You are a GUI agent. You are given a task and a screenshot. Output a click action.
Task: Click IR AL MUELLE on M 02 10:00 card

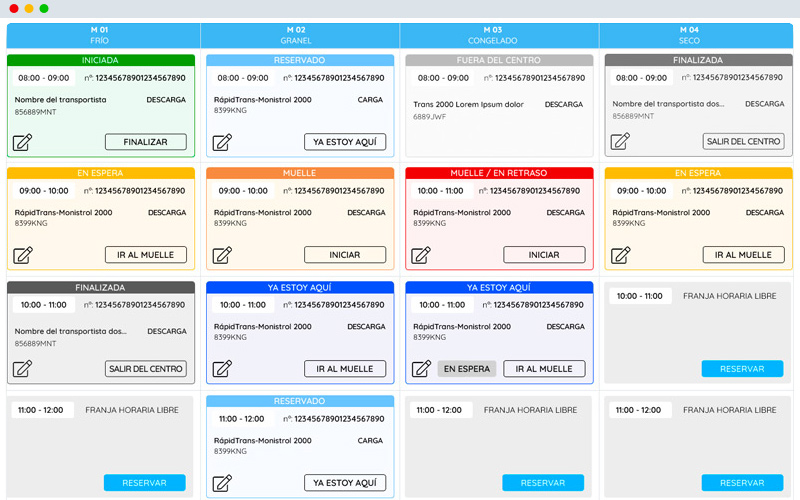[345, 368]
